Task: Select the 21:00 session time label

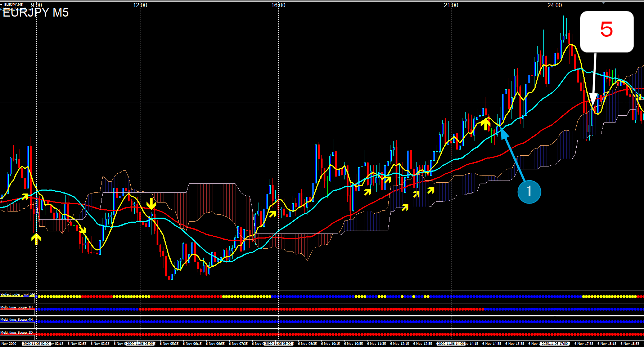Action: [x=451, y=5]
